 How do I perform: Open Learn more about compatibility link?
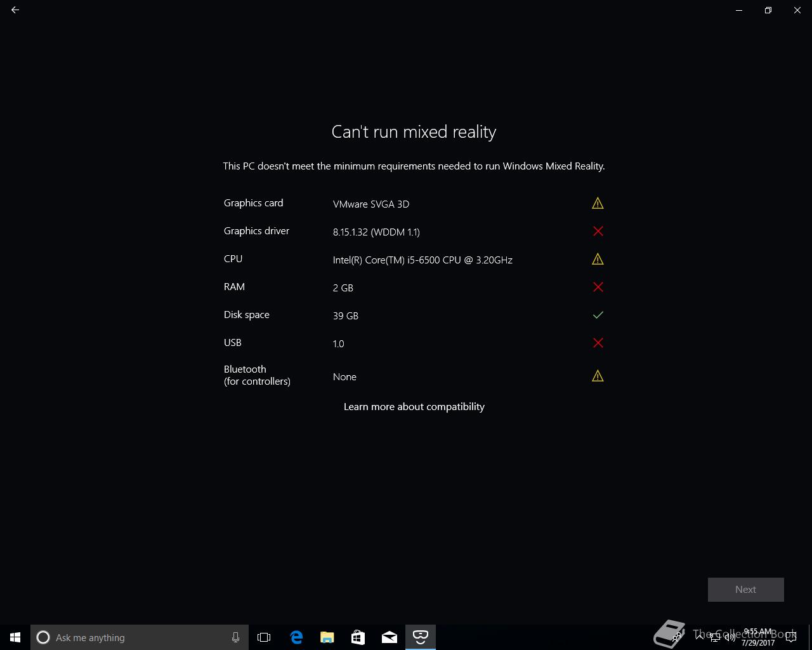(x=414, y=407)
